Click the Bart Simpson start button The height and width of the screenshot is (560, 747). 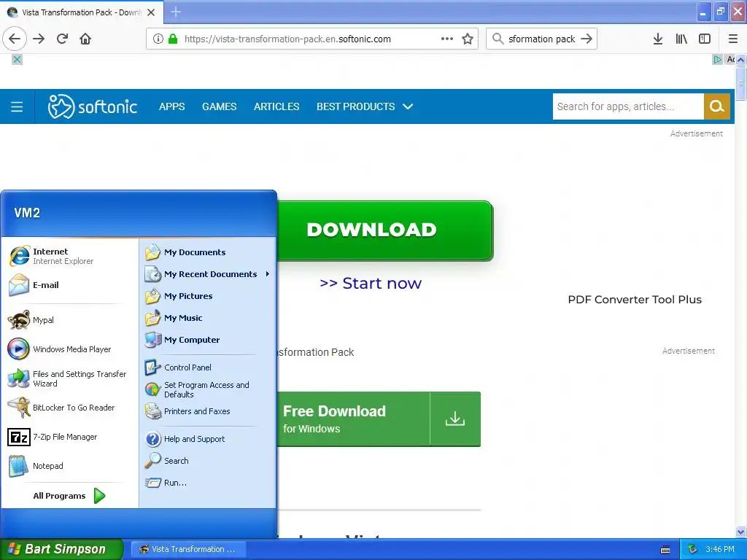(x=61, y=549)
